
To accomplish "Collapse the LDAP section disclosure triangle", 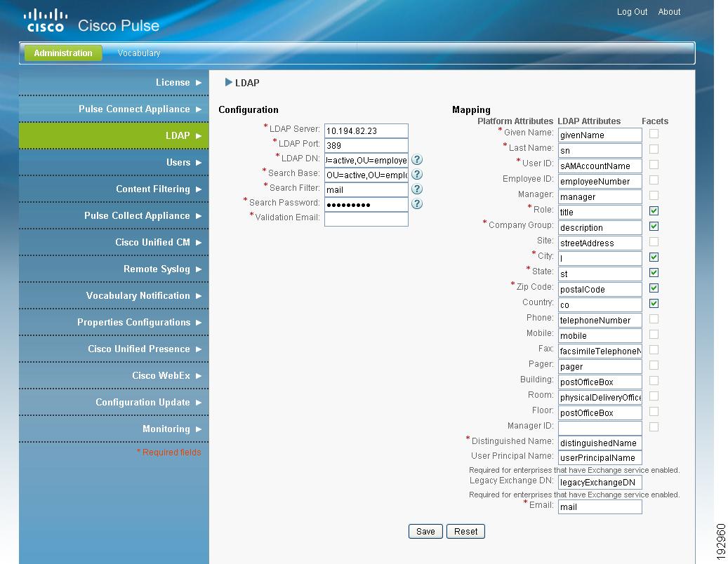I will (228, 81).
